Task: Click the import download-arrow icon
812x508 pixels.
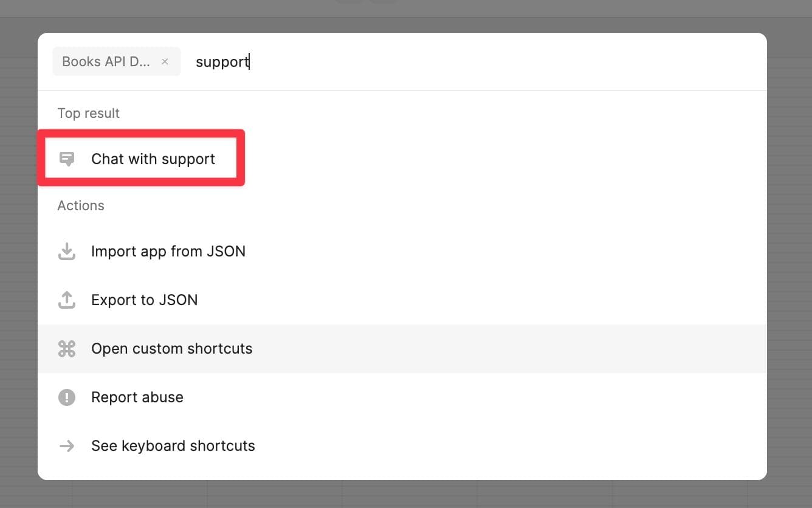Action: (x=67, y=252)
